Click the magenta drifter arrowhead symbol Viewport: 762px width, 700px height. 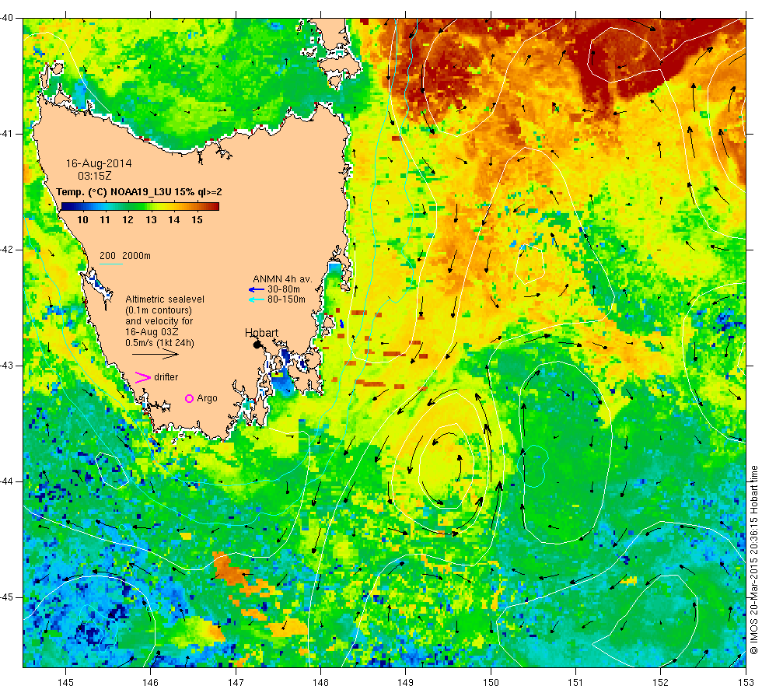pos(142,377)
